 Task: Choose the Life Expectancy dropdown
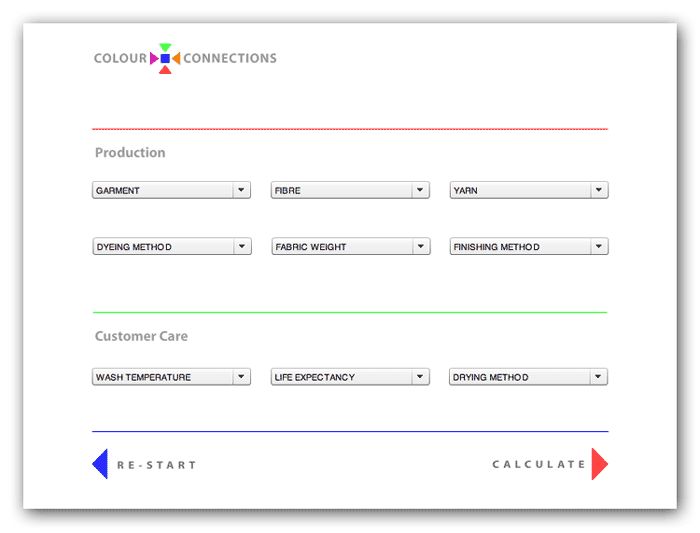coord(350,377)
